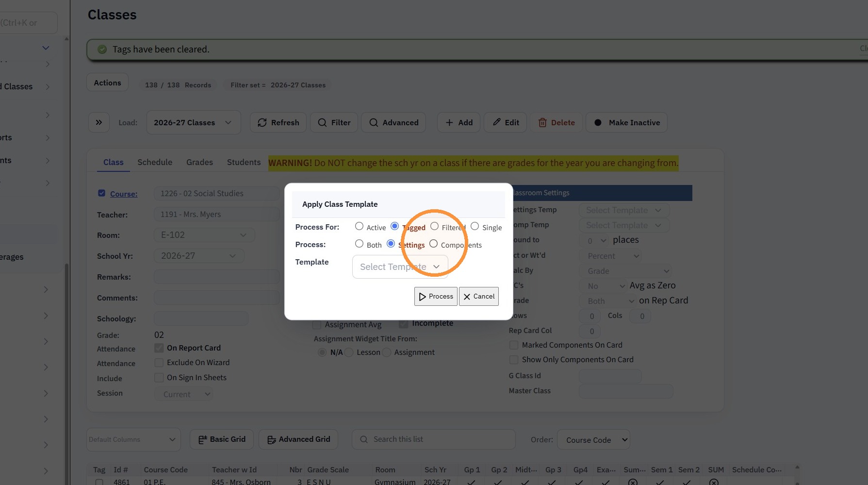Toggle Show Only Components On Card checkbox
The image size is (868, 485).
(513, 359)
